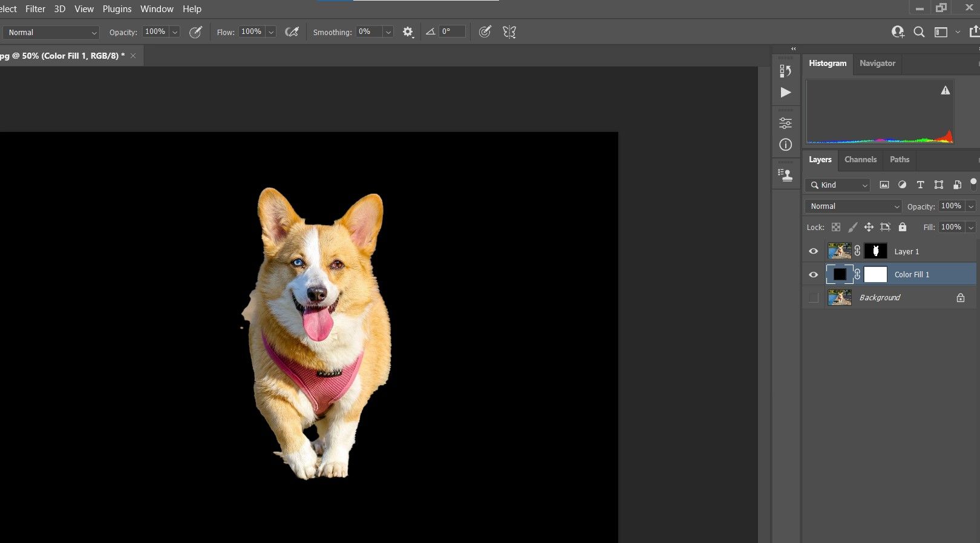Show the Background layer

click(814, 298)
